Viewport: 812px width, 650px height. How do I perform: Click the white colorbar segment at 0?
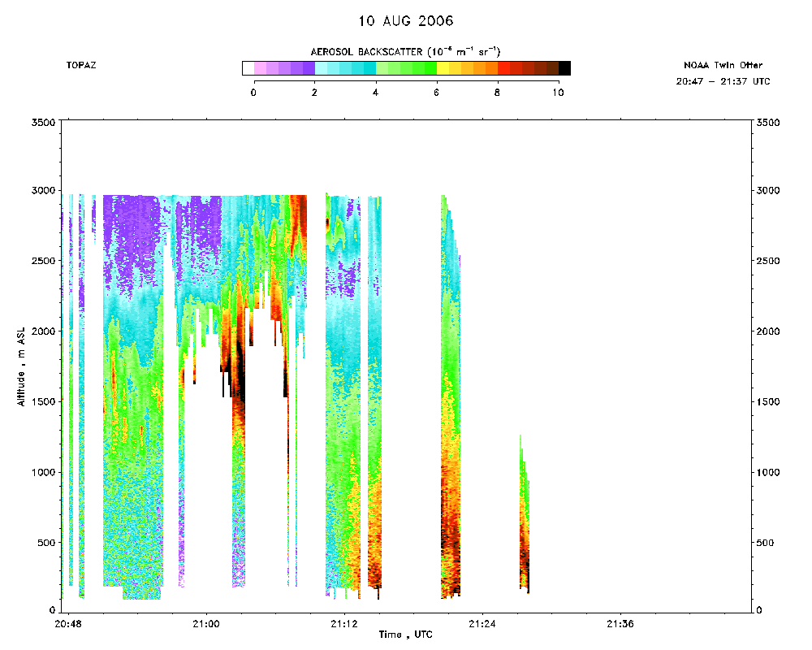[248, 68]
